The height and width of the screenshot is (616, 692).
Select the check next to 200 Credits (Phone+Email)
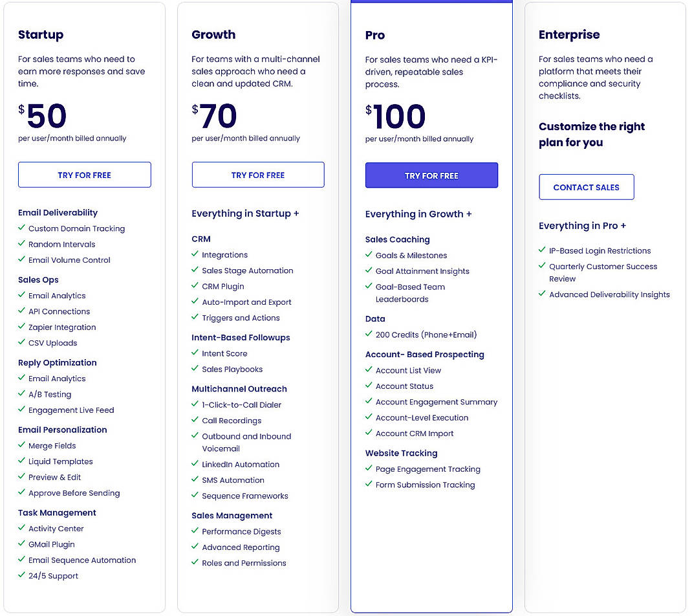click(x=368, y=335)
